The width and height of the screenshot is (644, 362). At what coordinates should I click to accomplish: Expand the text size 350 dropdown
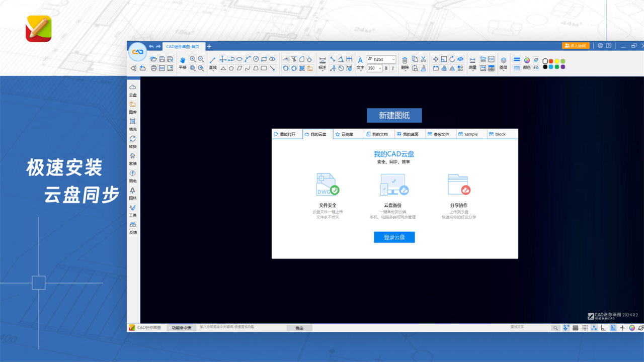(380, 68)
